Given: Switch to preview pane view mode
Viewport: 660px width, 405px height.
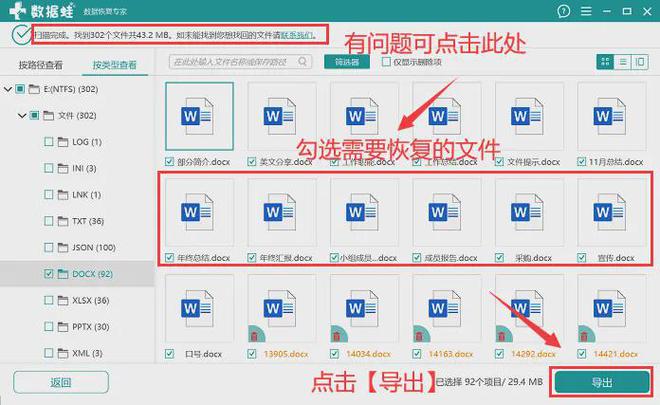Looking at the screenshot, I should (639, 62).
